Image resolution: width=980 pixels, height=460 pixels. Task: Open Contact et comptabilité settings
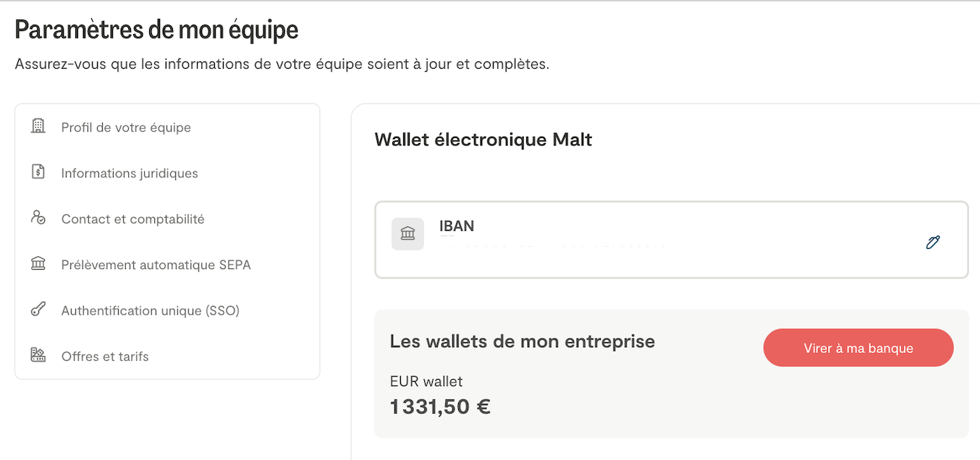coord(132,219)
